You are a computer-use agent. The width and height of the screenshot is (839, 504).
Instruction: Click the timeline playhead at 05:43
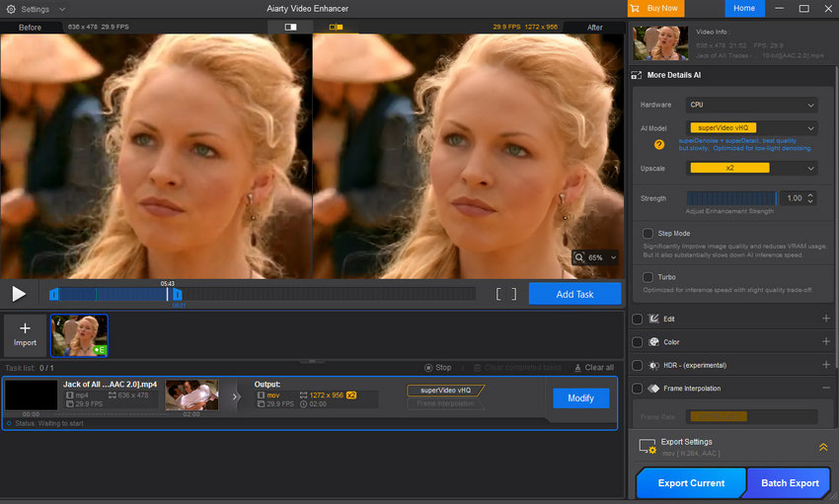click(x=168, y=293)
